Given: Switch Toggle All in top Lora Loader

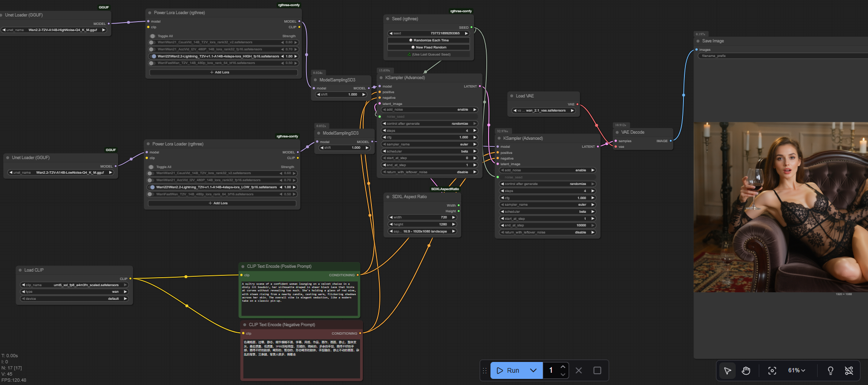Looking at the screenshot, I should click(x=153, y=36).
